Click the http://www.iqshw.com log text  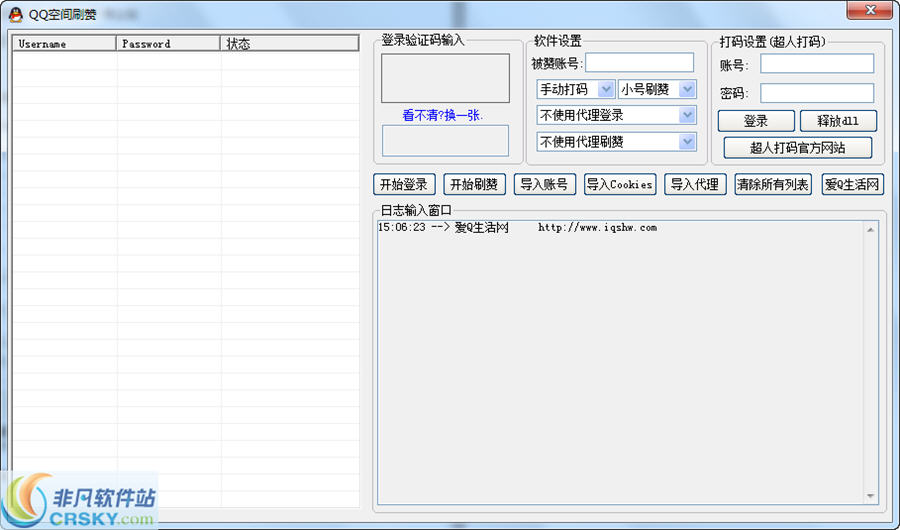coord(598,228)
